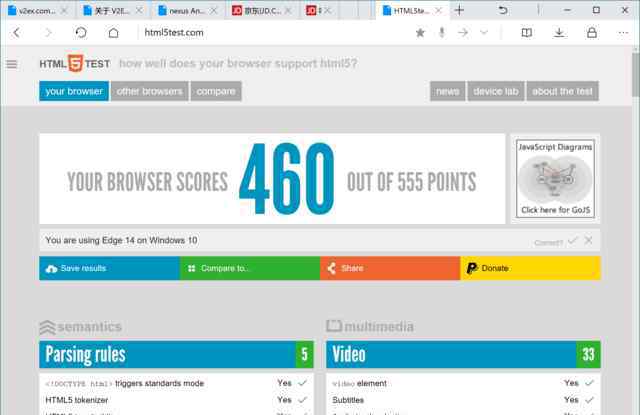This screenshot has height=415, width=640.
Task: Open the 'news' section
Action: pos(447,91)
